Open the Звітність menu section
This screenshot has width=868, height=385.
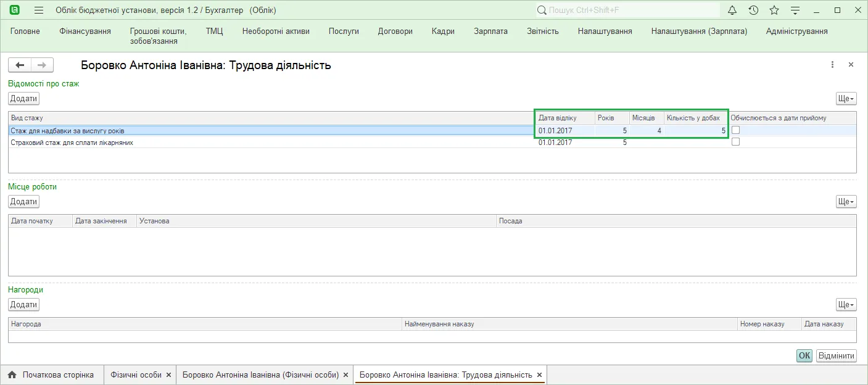tap(543, 31)
